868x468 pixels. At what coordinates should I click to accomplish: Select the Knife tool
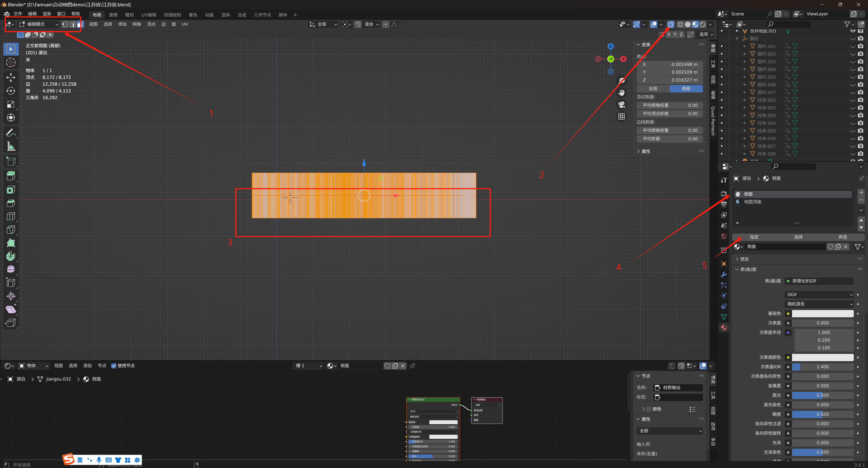point(11,230)
